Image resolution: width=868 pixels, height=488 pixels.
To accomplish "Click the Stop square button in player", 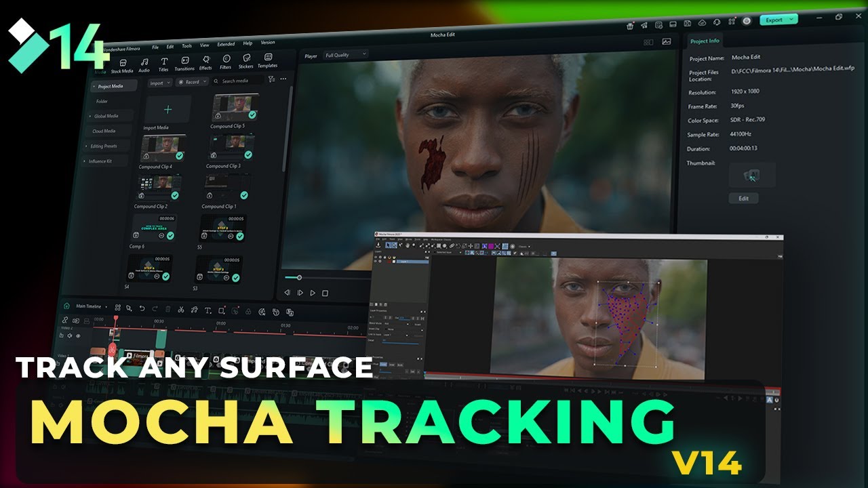I will click(325, 293).
